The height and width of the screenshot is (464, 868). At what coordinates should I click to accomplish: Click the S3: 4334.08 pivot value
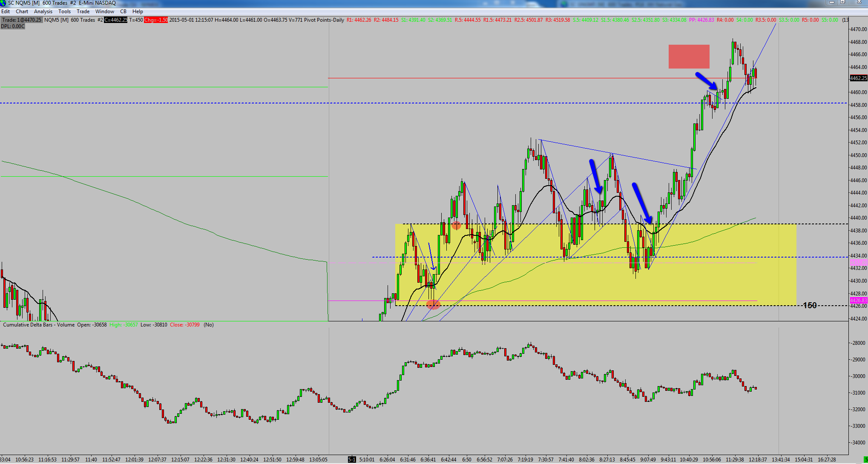[x=674, y=20]
